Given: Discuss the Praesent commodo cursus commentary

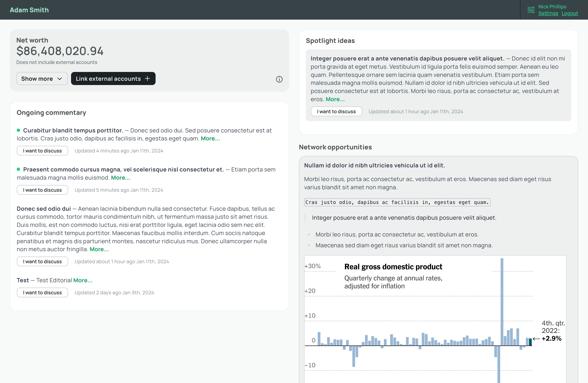Looking at the screenshot, I should [42, 190].
